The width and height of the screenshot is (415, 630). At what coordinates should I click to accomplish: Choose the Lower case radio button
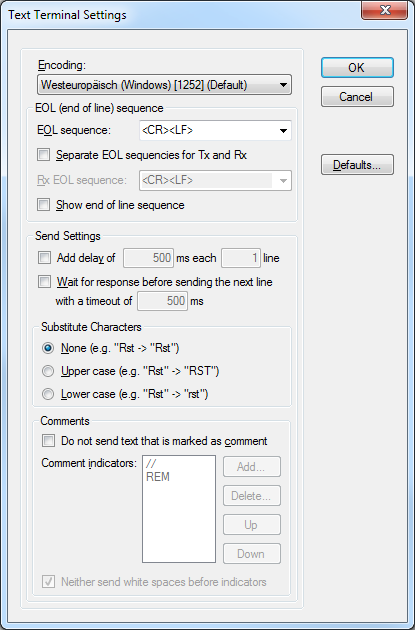[48, 394]
